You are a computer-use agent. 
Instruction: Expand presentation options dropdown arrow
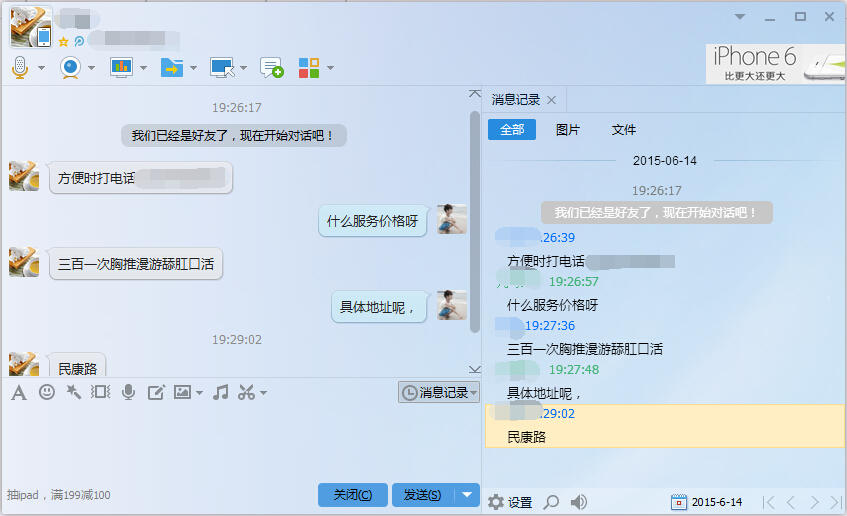click(x=143, y=68)
